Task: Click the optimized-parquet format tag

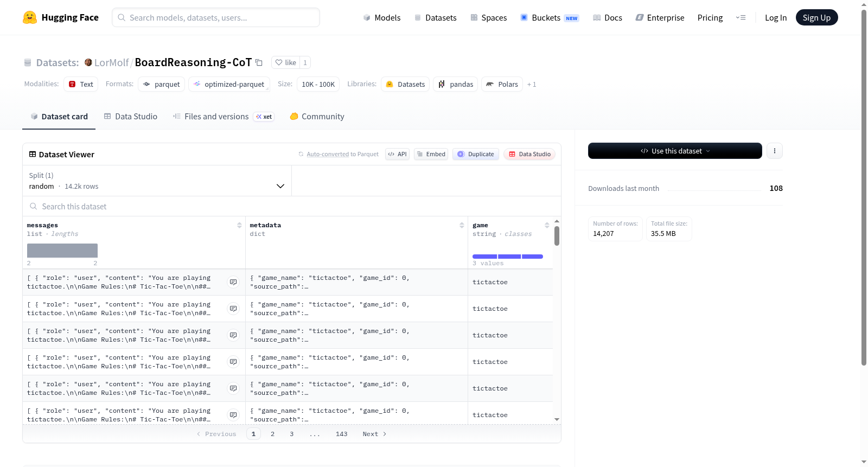Action: pos(229,84)
